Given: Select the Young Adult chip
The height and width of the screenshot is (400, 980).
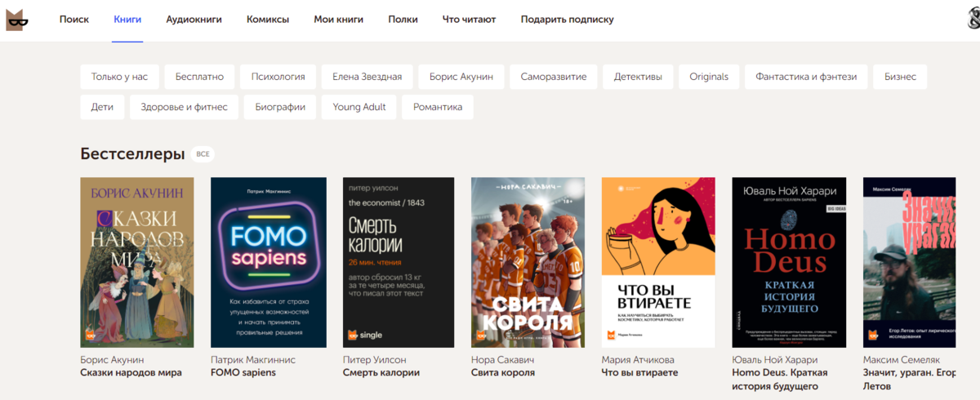Looking at the screenshot, I should click(x=359, y=107).
